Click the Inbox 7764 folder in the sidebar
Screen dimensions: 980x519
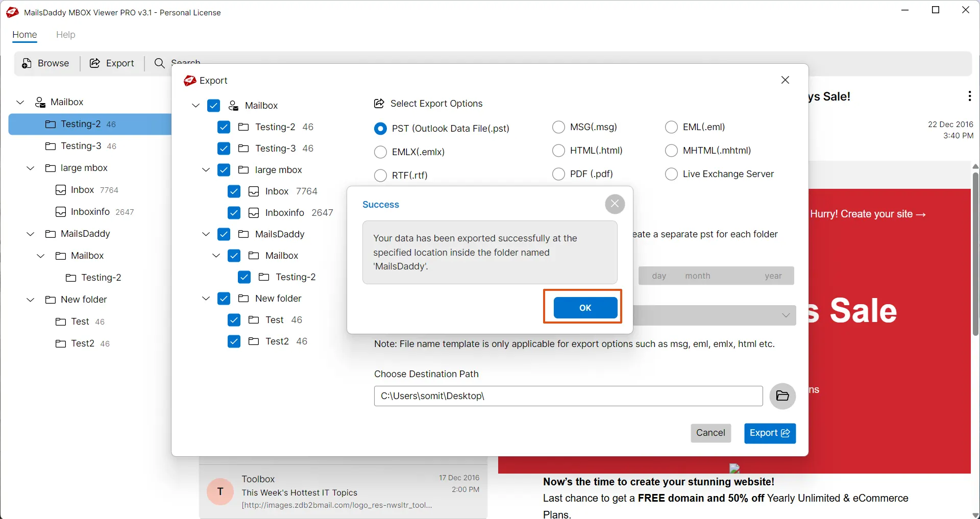pyautogui.click(x=82, y=190)
